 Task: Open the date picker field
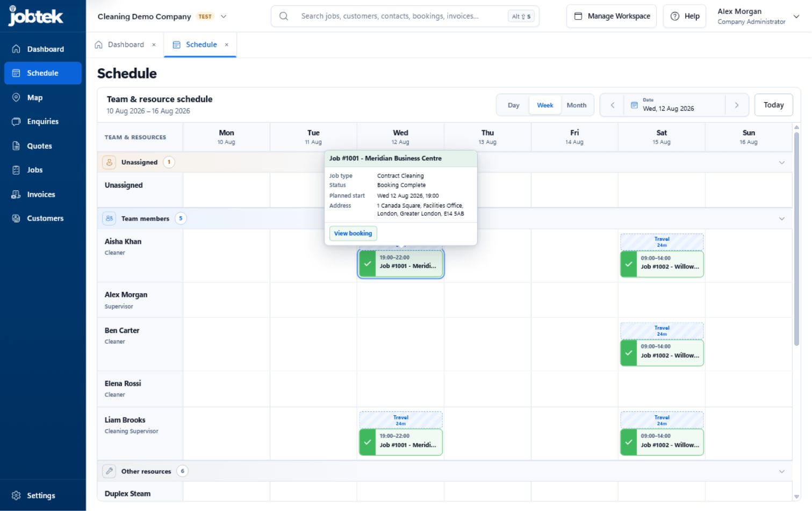click(x=674, y=105)
